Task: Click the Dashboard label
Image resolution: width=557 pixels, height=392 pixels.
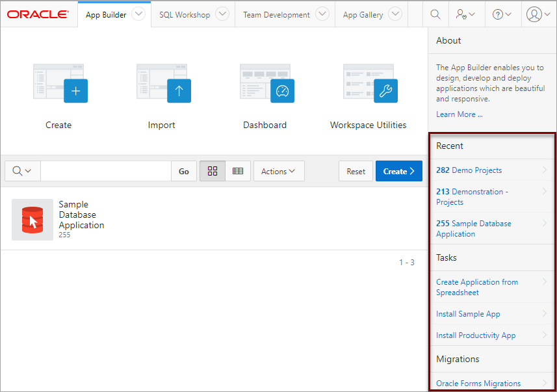Action: (x=265, y=125)
